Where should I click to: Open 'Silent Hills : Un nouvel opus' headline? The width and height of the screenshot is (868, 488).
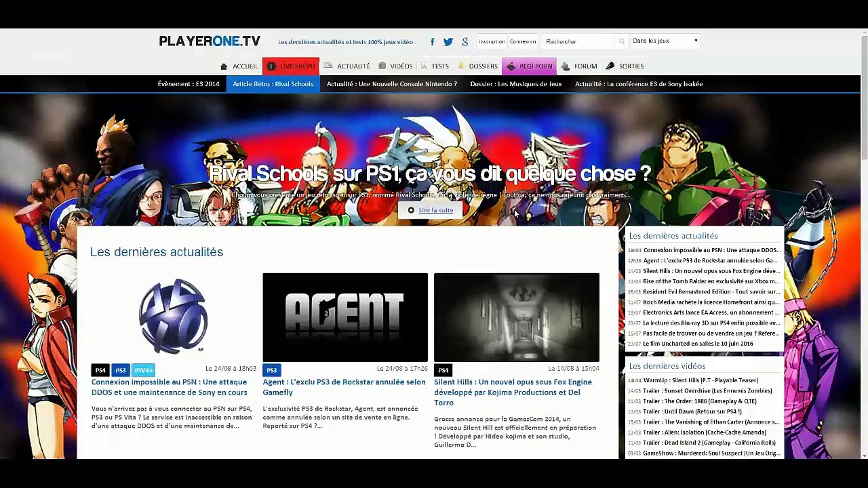click(513, 392)
